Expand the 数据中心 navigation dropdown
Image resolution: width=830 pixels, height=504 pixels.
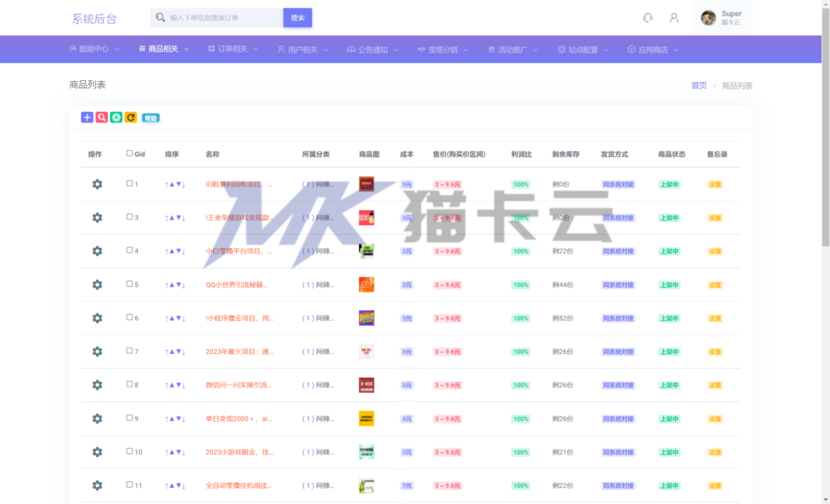(x=94, y=49)
